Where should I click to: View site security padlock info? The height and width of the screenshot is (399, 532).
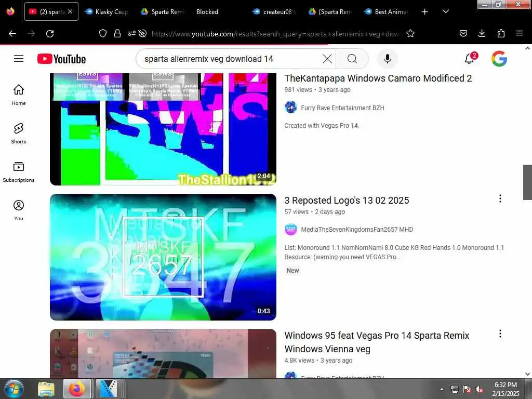pyautogui.click(x=117, y=33)
